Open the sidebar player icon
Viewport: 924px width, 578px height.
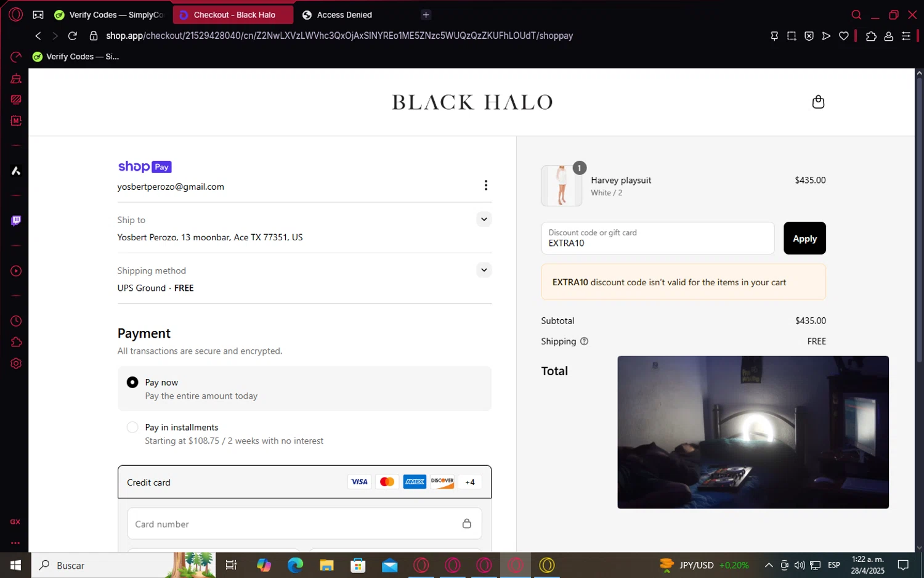click(16, 271)
